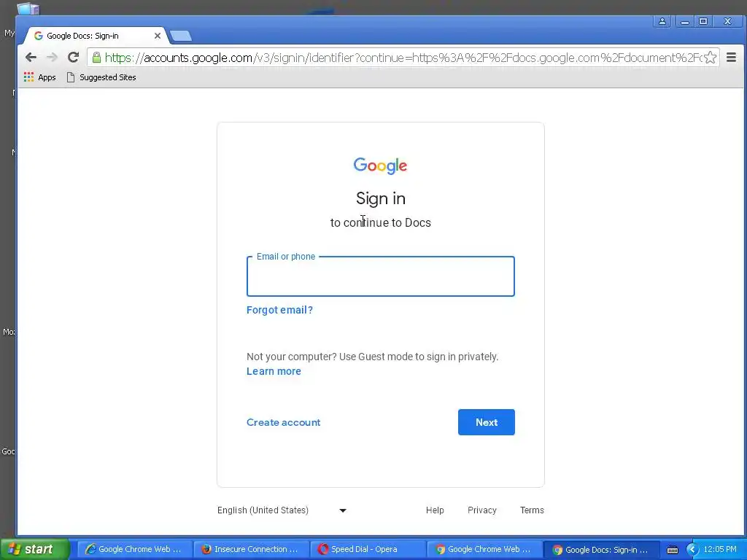Image resolution: width=747 pixels, height=560 pixels.
Task: Open the Suggested Sites bookmark
Action: pos(101,77)
